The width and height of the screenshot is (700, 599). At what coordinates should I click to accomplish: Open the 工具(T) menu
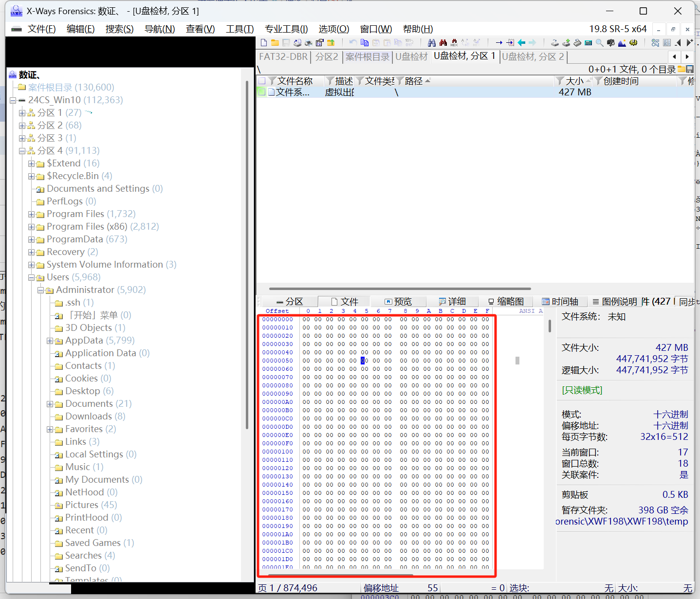coord(239,29)
